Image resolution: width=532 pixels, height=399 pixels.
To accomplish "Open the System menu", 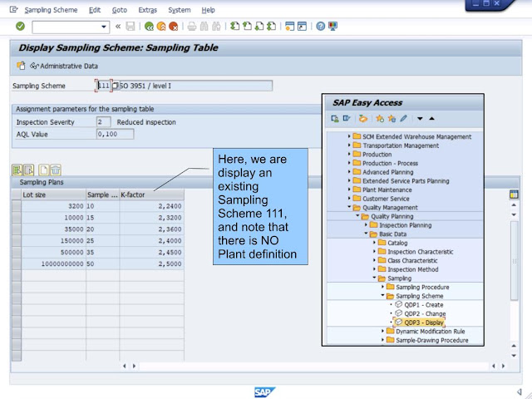I will (x=180, y=10).
